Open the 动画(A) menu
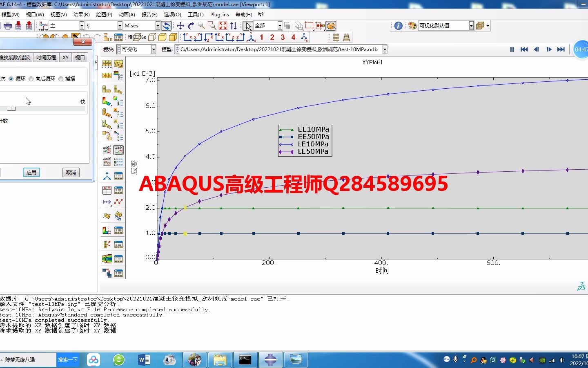The image size is (588, 368). tap(127, 14)
